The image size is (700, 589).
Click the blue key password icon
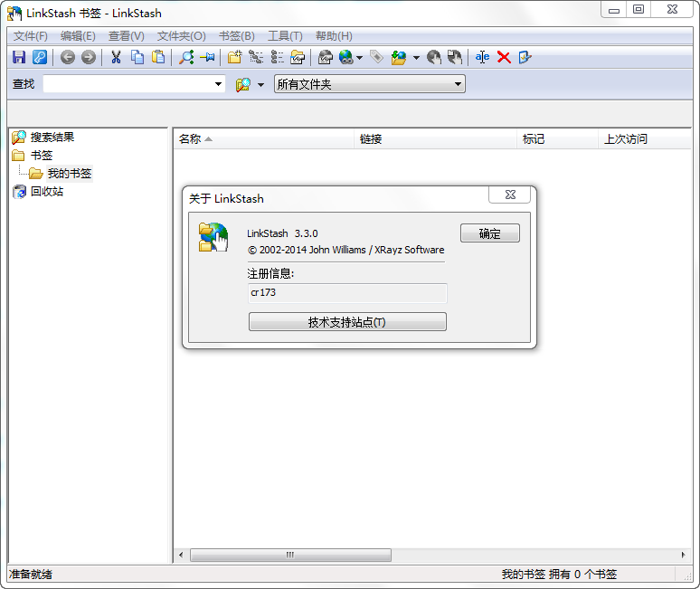coord(40,57)
